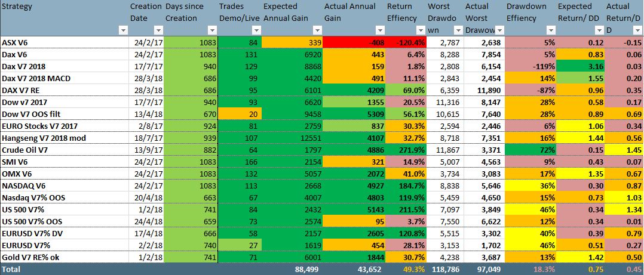The image size is (644, 275).
Task: Click the 72% Drawdown Effiency cell
Action: coord(530,150)
